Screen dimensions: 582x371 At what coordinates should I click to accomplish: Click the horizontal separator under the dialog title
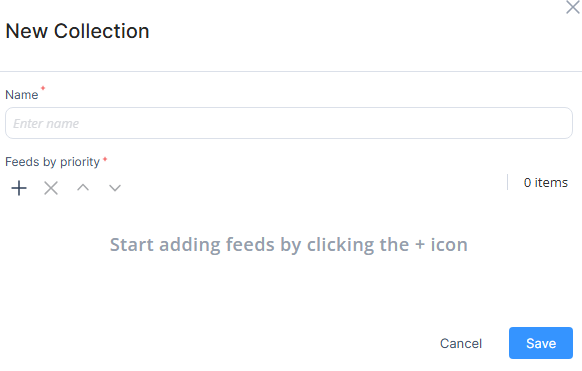tap(291, 71)
